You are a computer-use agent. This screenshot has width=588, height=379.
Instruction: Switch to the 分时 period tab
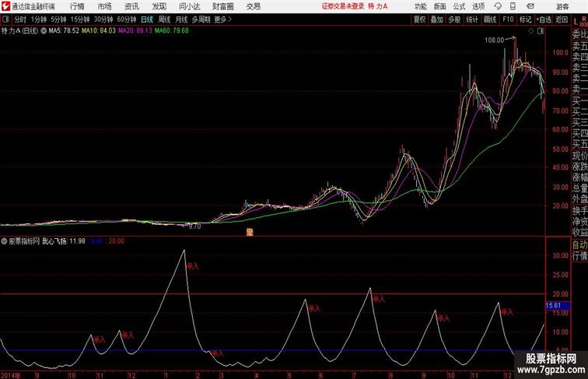(x=20, y=19)
